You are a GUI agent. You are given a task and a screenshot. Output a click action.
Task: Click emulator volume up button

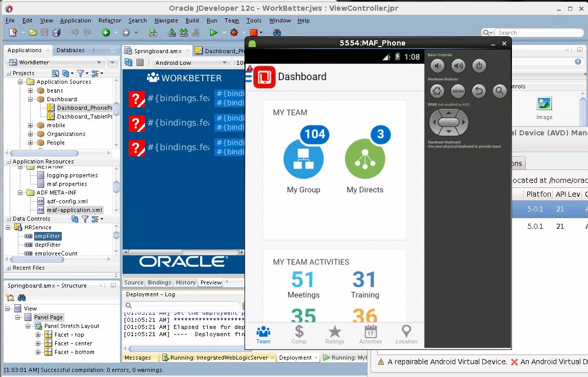click(458, 66)
